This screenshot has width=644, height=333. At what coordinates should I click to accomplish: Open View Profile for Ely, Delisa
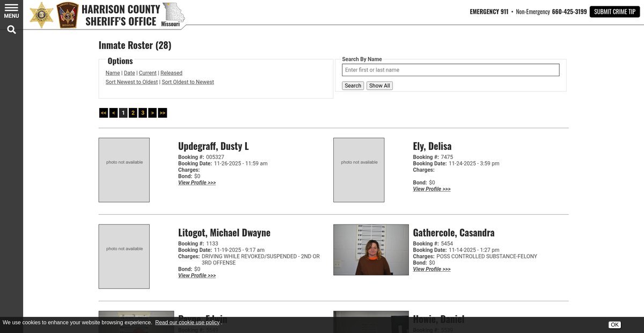432,189
